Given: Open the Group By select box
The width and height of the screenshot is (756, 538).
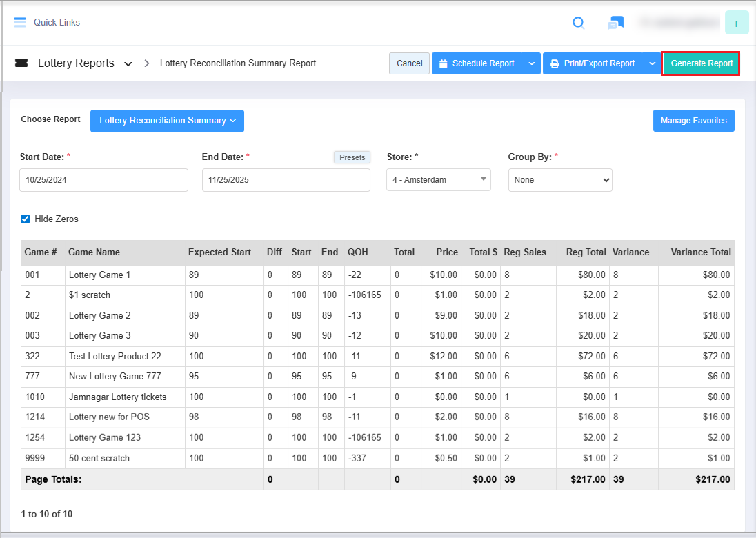Looking at the screenshot, I should [560, 180].
